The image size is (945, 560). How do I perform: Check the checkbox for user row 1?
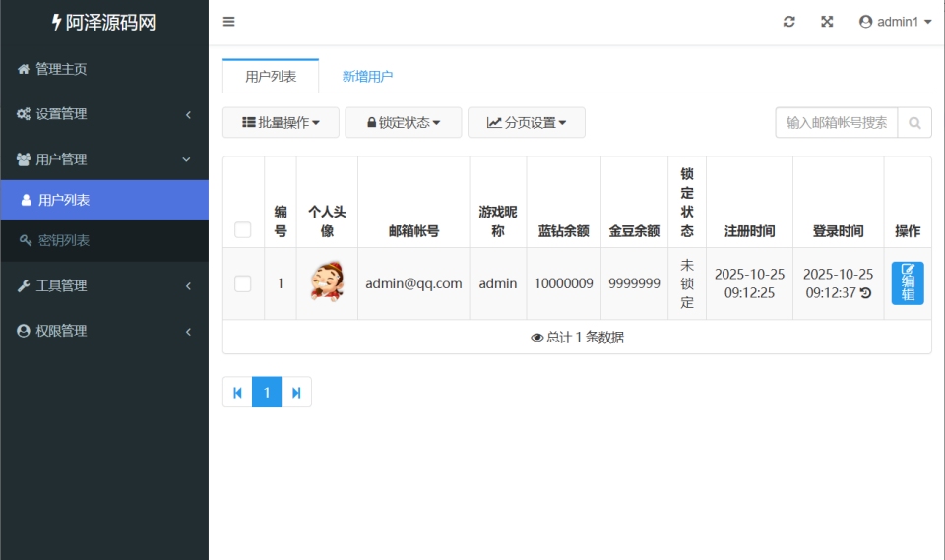[243, 283]
